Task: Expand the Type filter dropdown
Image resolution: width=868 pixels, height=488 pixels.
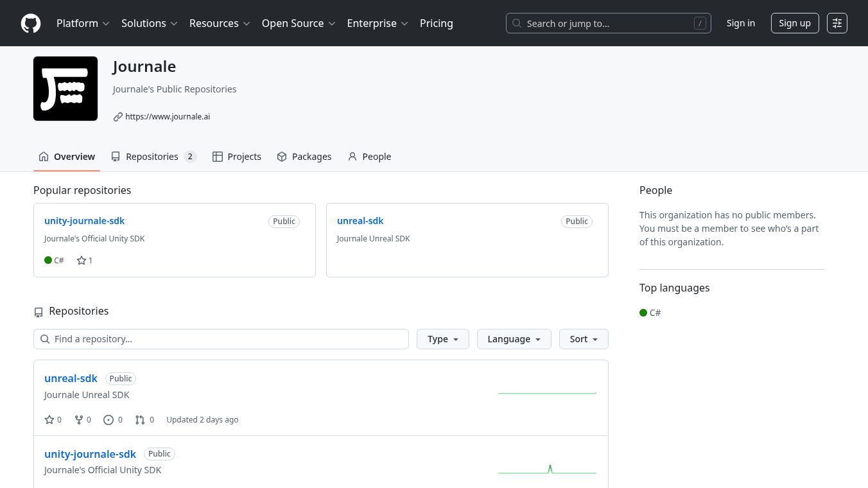Action: click(442, 339)
